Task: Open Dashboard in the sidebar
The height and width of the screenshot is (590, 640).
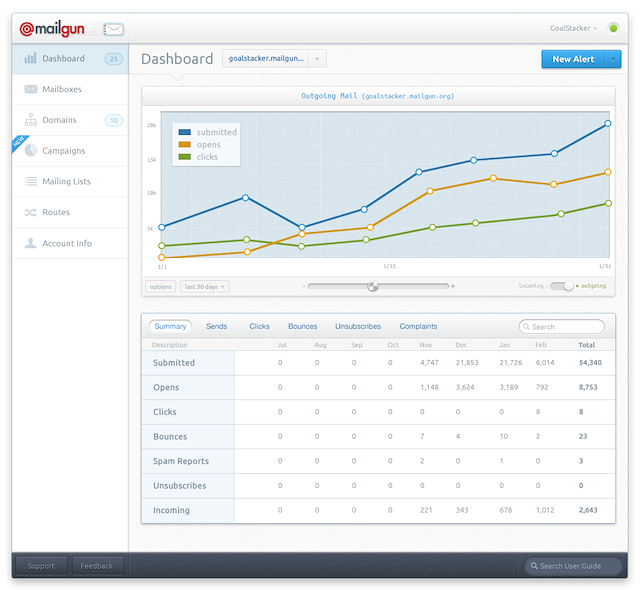Action: [70, 59]
